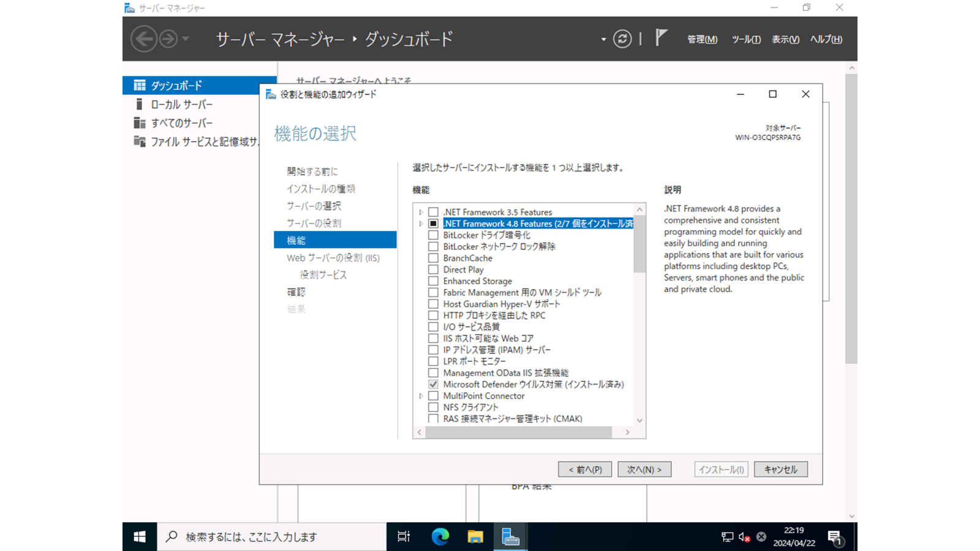Click the キャンセル button in the wizard
The height and width of the screenshot is (551, 980).
[781, 470]
